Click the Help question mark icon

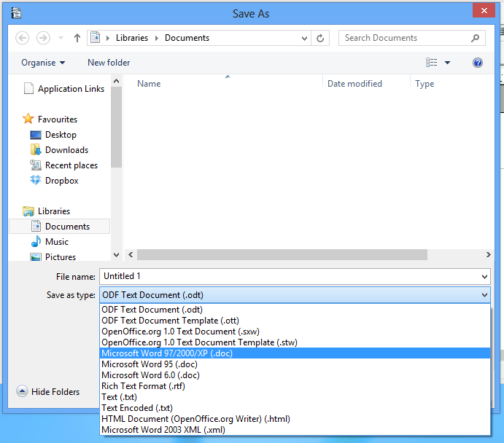click(478, 63)
